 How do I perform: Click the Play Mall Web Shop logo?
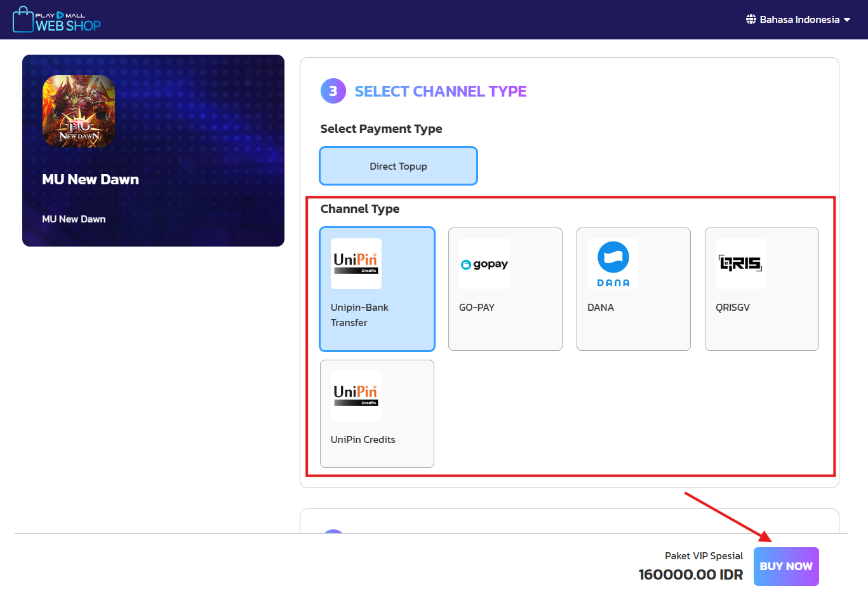point(57,20)
